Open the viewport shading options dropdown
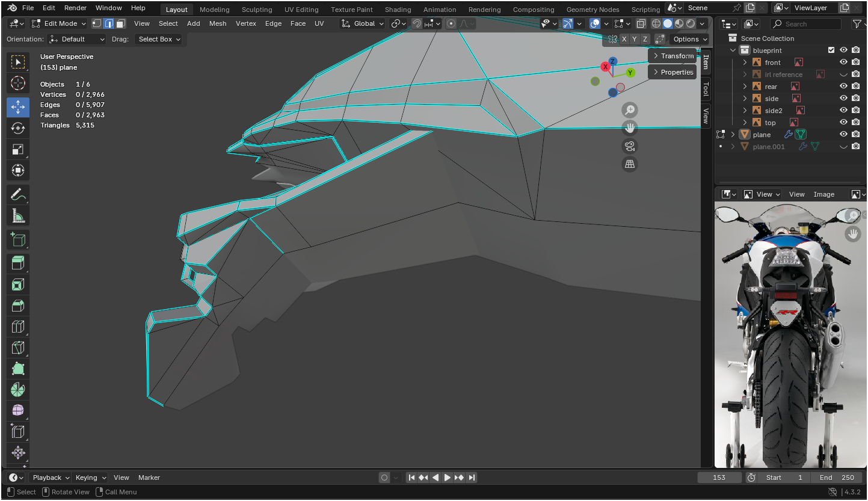 pos(703,23)
